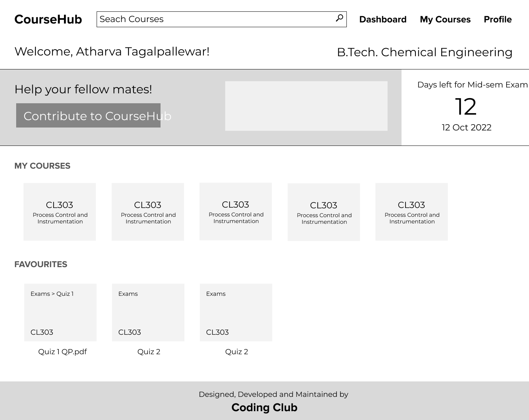This screenshot has width=529, height=420.
Task: Click the Coding Club footer link
Action: tap(264, 408)
